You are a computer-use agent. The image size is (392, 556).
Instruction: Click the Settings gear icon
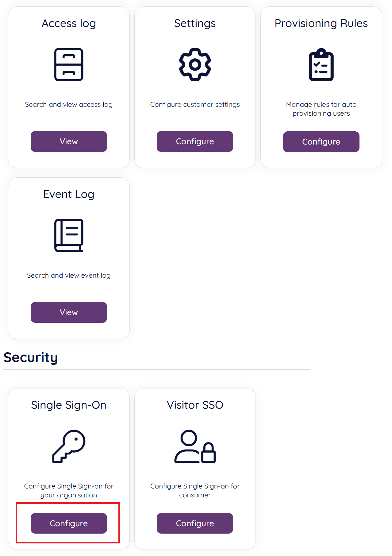click(195, 64)
